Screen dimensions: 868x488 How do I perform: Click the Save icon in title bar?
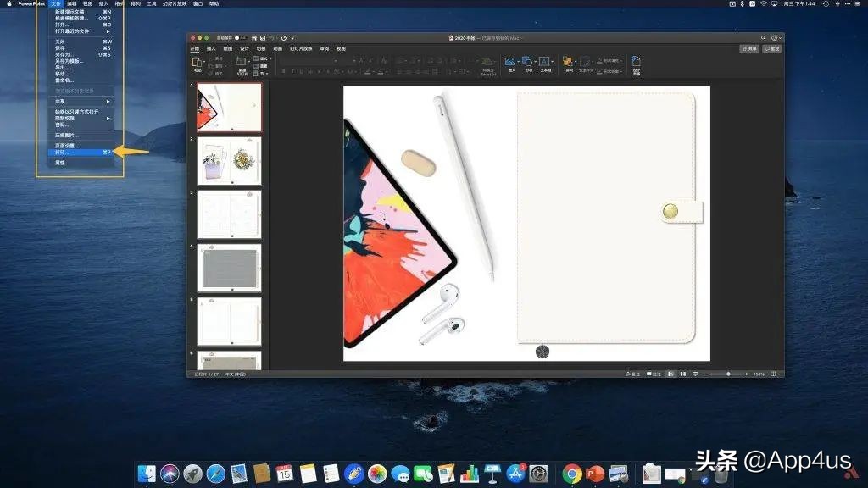pos(263,38)
